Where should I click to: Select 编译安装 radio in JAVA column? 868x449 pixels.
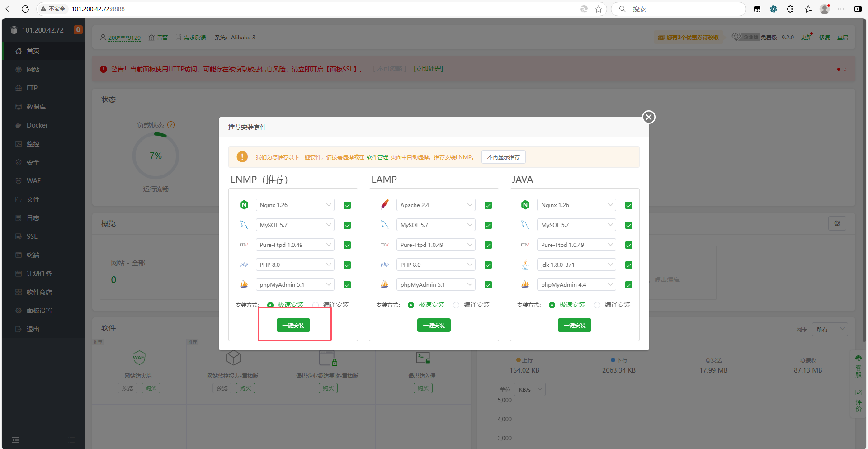tap(597, 305)
